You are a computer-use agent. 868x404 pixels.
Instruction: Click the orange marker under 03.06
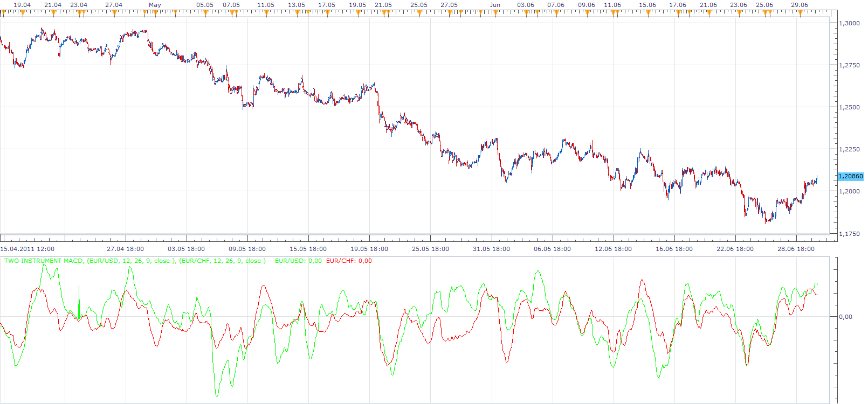(x=526, y=13)
